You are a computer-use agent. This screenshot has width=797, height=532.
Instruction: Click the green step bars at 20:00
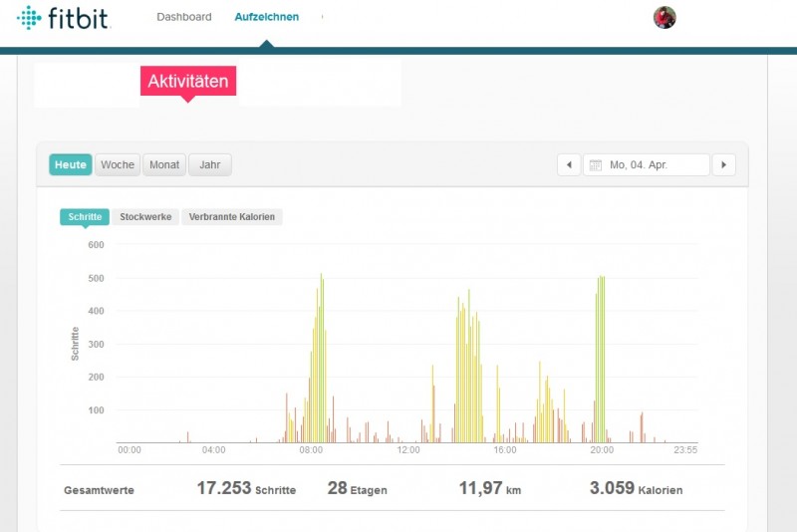601,359
